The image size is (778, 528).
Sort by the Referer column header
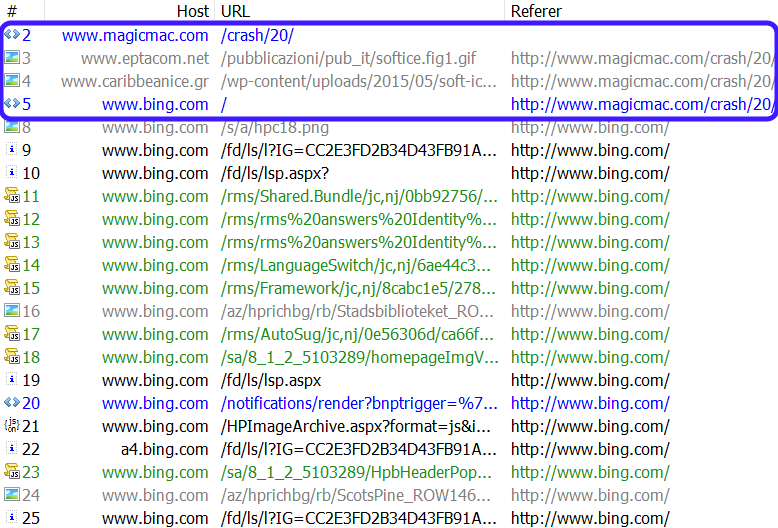[536, 11]
